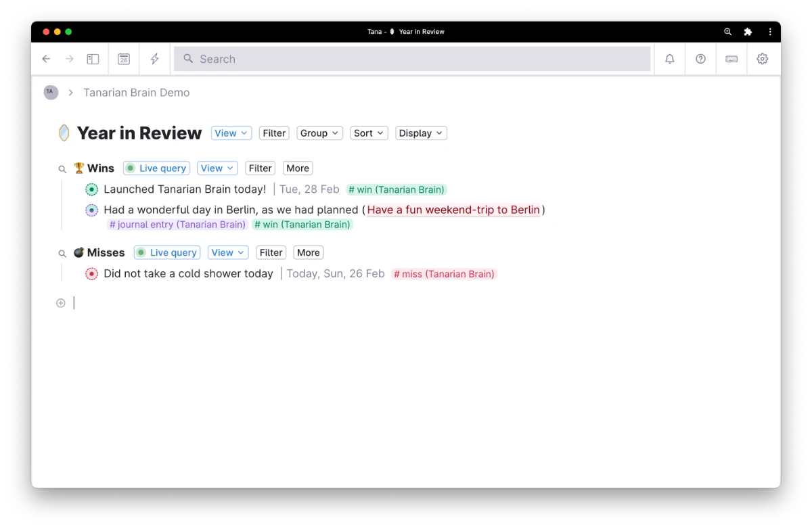
Task: Open the extensions puzzle icon
Action: click(748, 32)
